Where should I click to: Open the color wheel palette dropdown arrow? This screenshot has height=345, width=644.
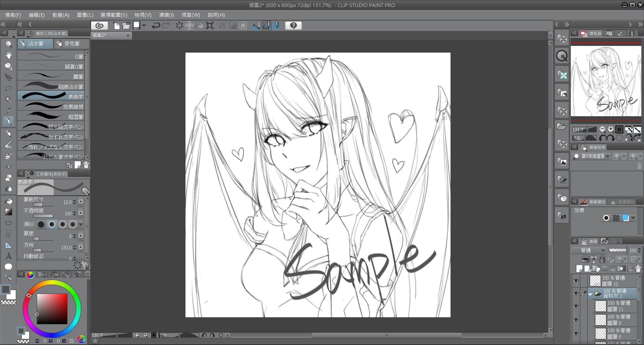88,274
